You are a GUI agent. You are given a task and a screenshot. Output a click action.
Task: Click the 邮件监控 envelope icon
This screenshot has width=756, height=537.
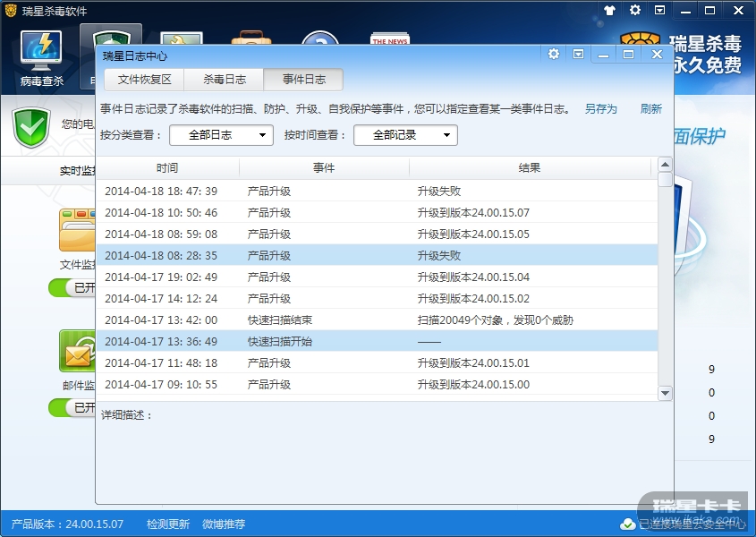coord(77,351)
